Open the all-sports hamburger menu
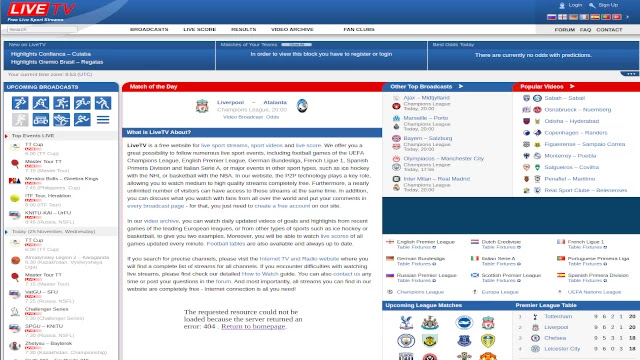 103,120
